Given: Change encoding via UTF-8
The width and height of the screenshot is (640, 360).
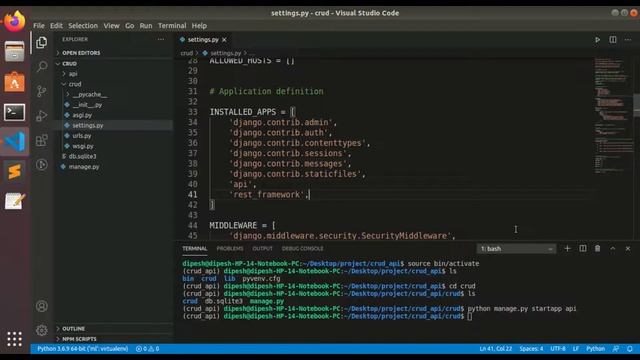Looking at the screenshot, I should point(558,349).
